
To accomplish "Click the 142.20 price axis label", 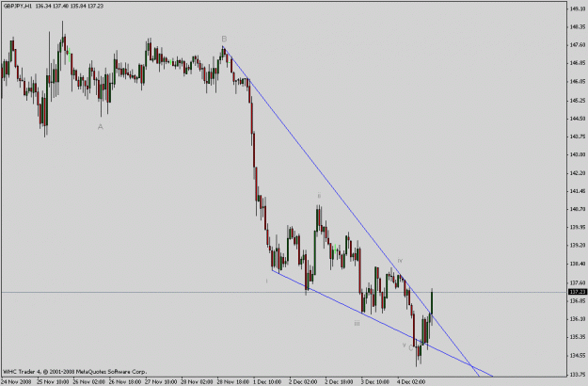I will (578, 173).
